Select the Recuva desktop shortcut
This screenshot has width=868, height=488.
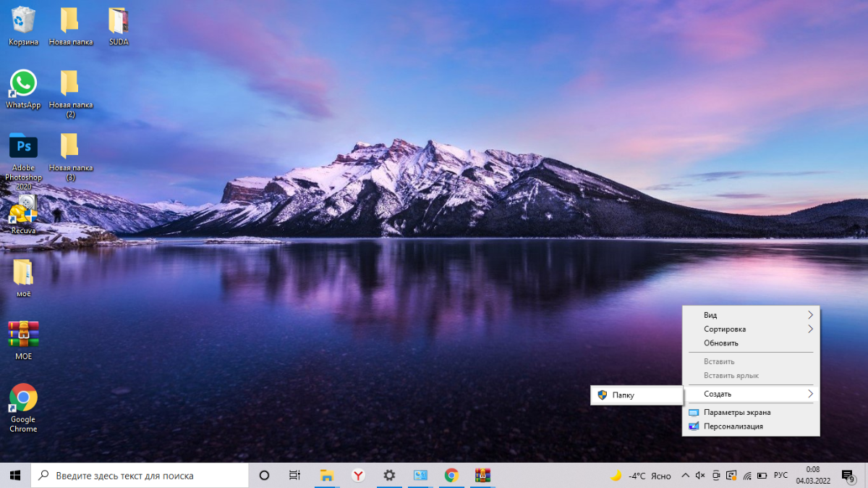23,210
